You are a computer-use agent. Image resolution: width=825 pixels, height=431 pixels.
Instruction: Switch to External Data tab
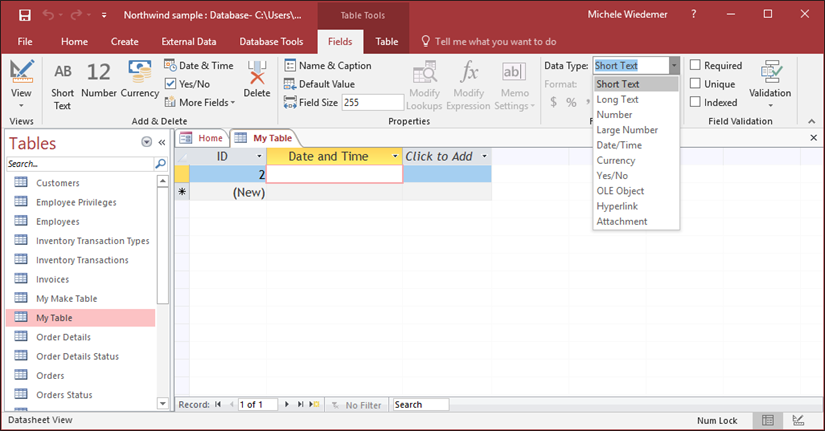point(189,42)
